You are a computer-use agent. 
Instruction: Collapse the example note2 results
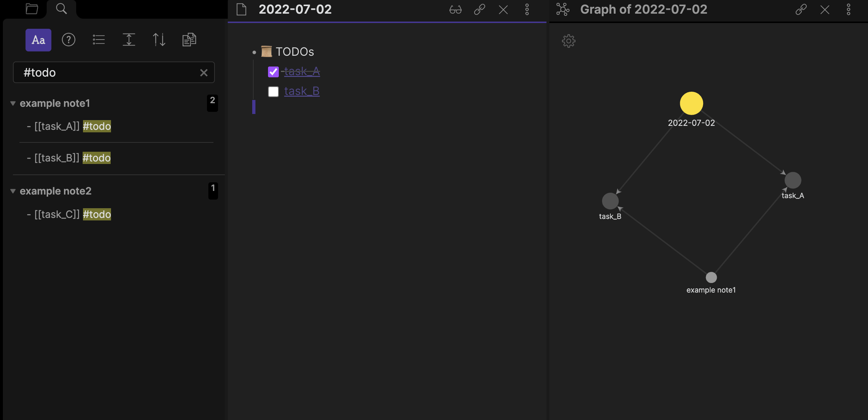coord(13,191)
